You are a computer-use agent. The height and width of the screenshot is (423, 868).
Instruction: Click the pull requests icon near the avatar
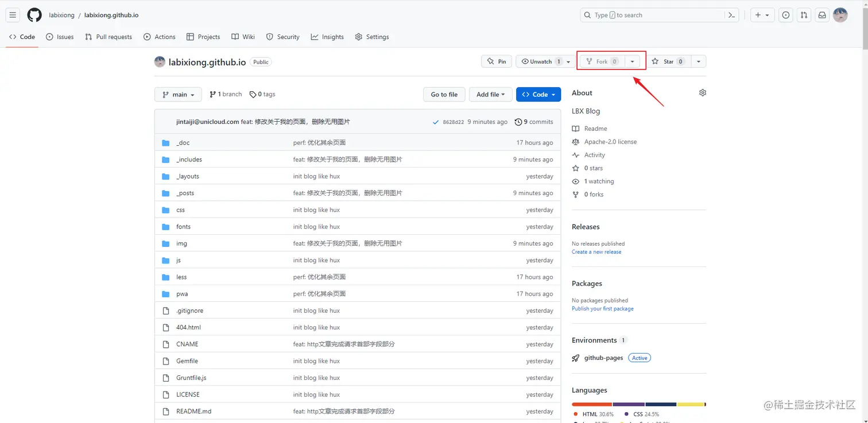803,15
